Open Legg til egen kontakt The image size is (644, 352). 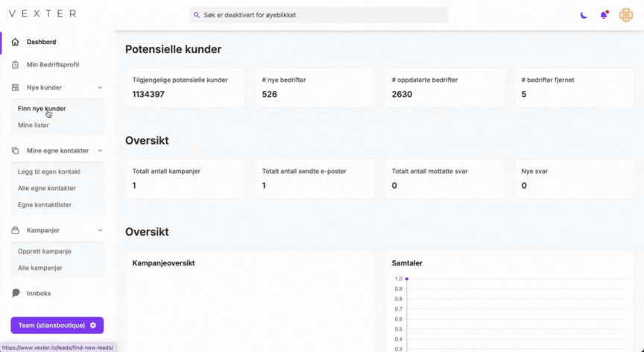[49, 172]
